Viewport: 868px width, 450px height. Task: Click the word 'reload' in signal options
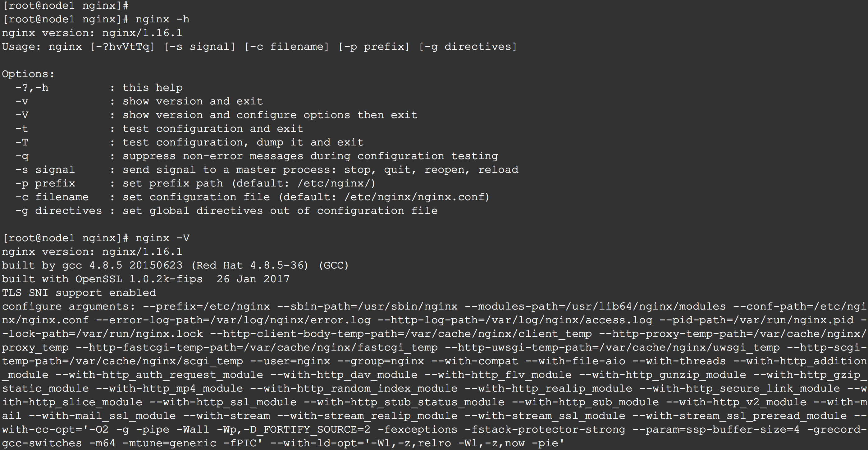point(498,170)
